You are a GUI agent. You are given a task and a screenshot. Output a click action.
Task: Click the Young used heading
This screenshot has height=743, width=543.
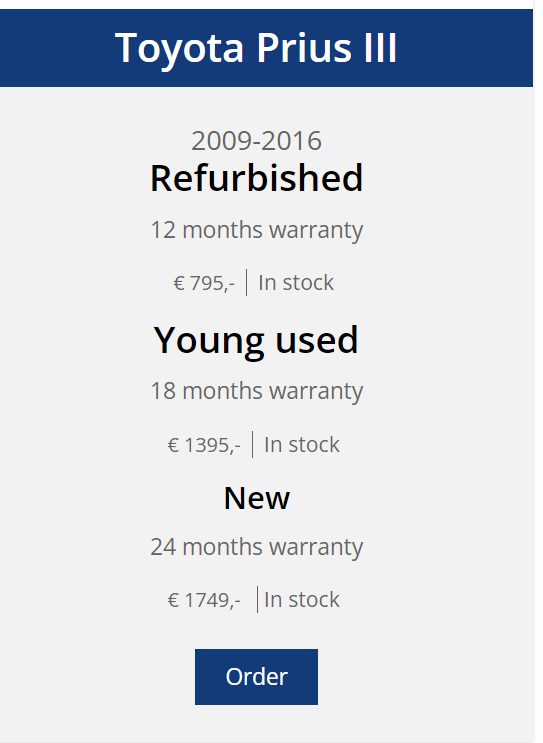click(x=256, y=340)
